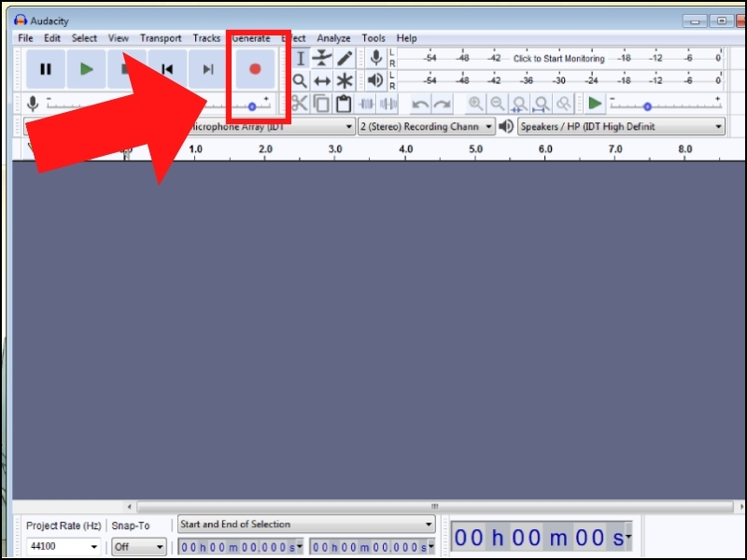747x560 pixels.
Task: Paste audio from the clipboard icon
Action: [343, 104]
